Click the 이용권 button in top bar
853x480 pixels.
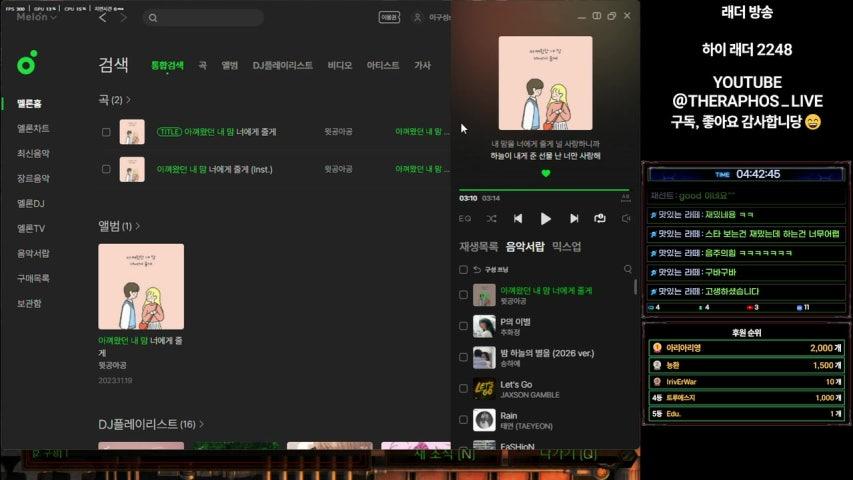coord(389,17)
